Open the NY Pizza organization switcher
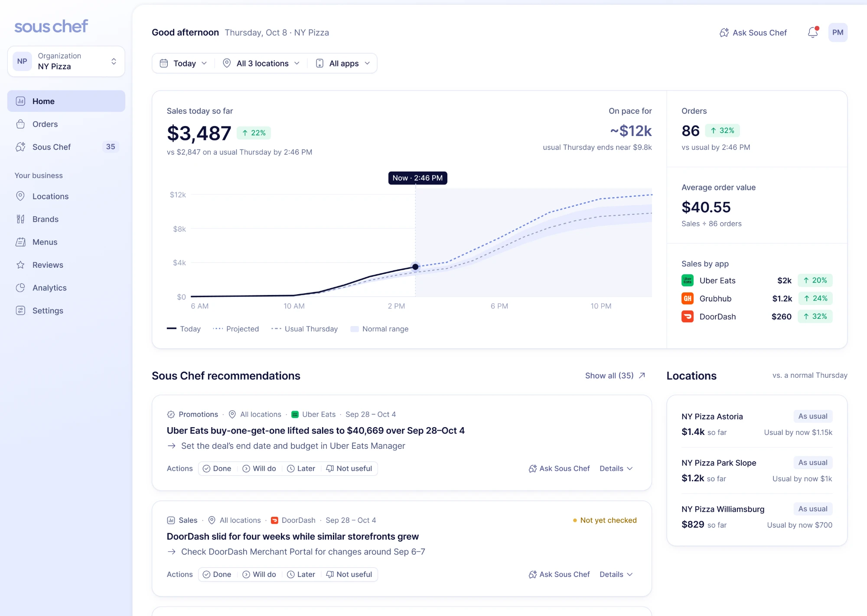 pos(66,61)
